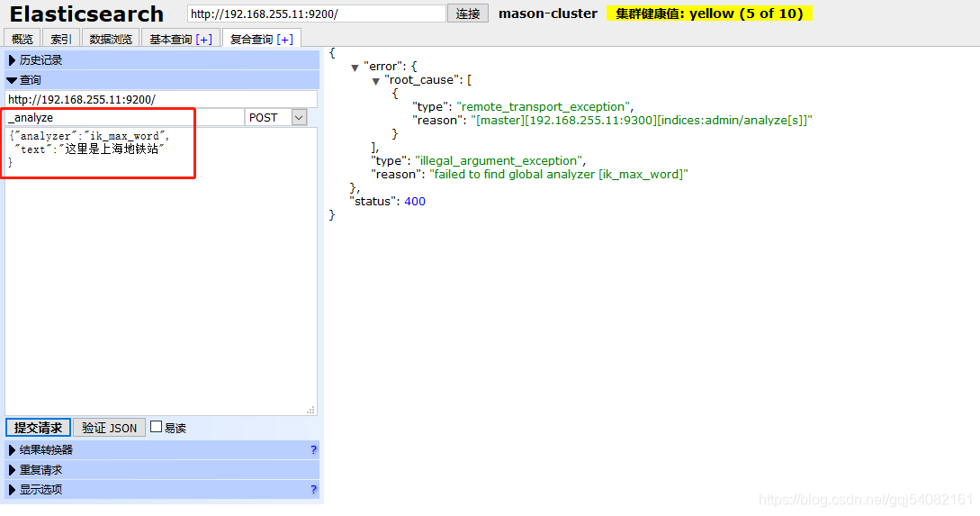Switch to the 数据浏览 tab
The width and height of the screenshot is (980, 516).
(111, 39)
